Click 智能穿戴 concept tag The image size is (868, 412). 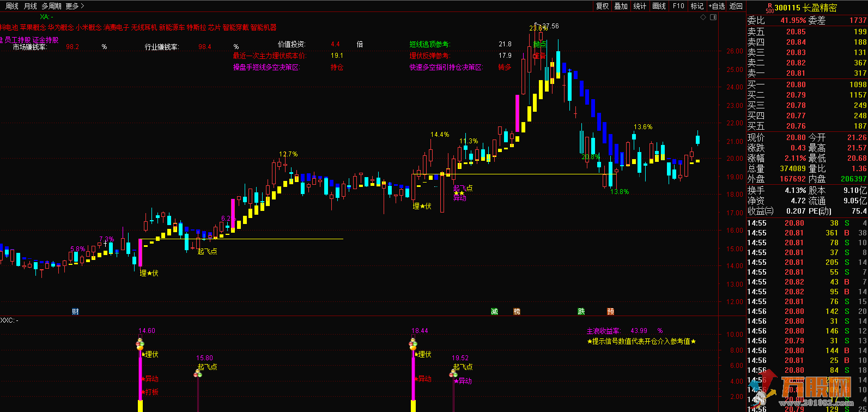236,27
